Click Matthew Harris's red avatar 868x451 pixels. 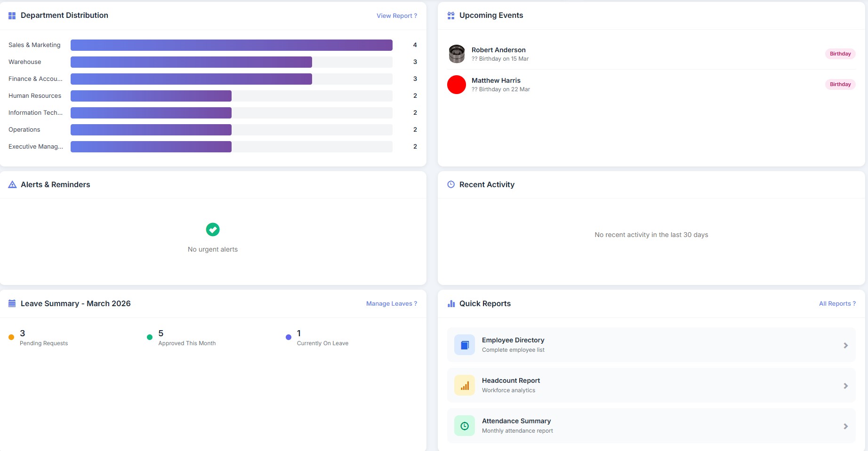click(456, 85)
